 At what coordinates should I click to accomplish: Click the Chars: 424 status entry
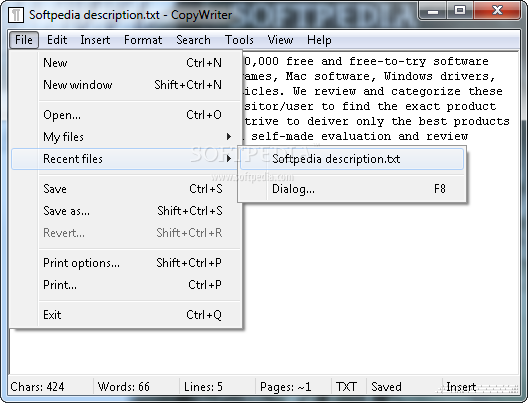[x=37, y=387]
